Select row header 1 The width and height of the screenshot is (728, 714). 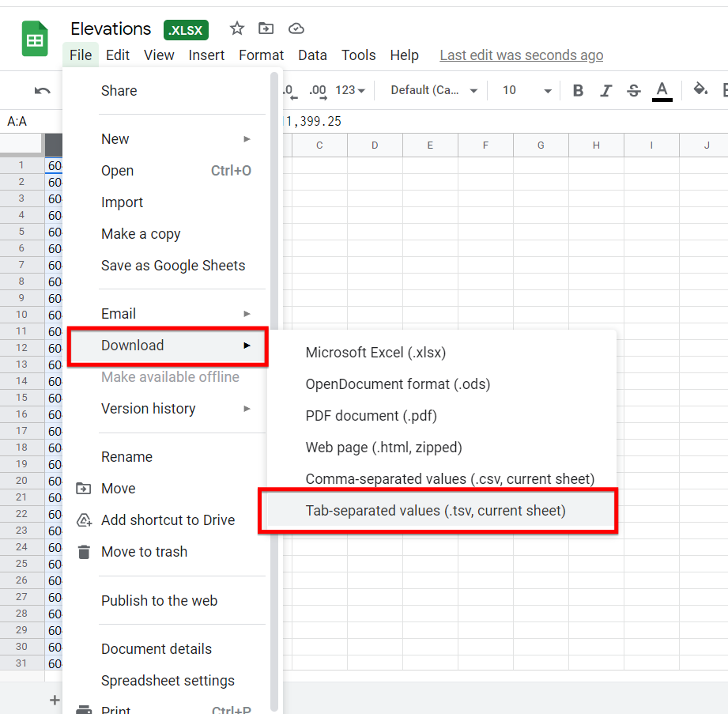[x=22, y=165]
